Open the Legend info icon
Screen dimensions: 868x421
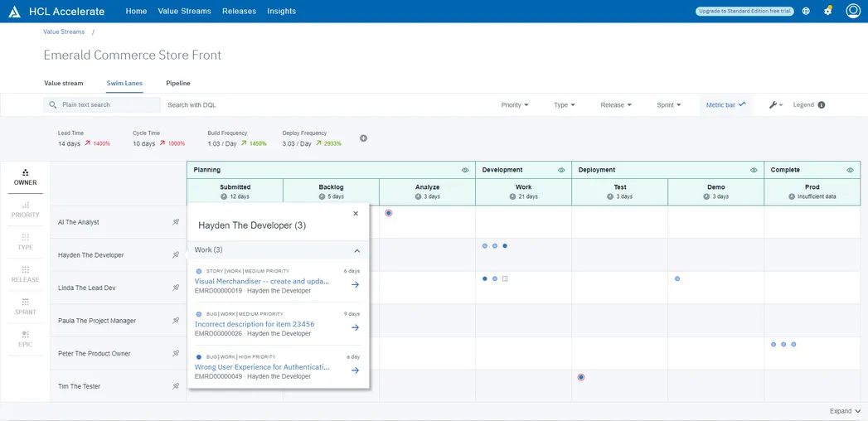821,105
